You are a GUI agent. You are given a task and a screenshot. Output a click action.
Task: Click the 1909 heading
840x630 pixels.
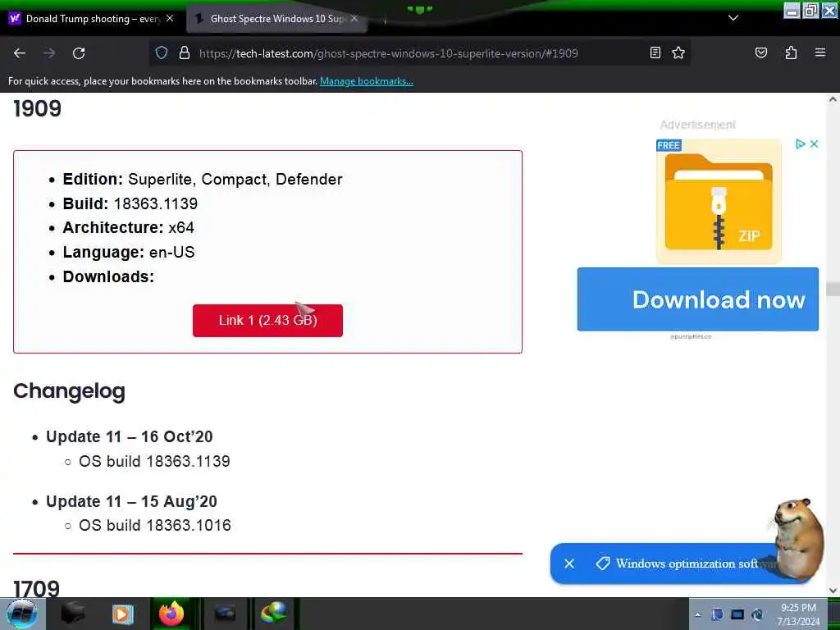(37, 109)
